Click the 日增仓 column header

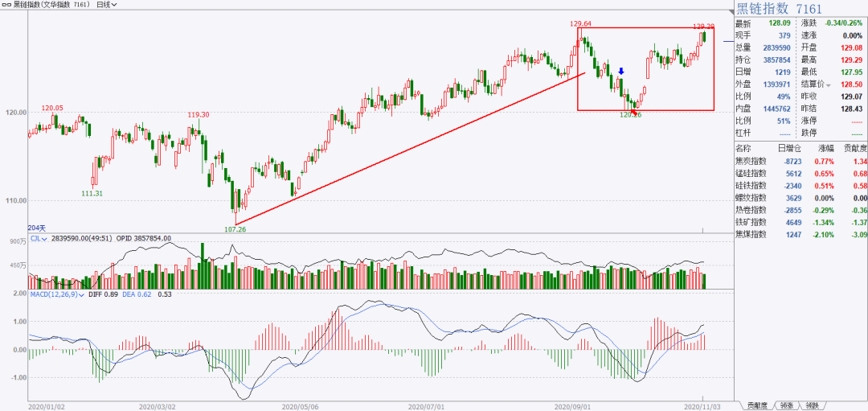(789, 149)
